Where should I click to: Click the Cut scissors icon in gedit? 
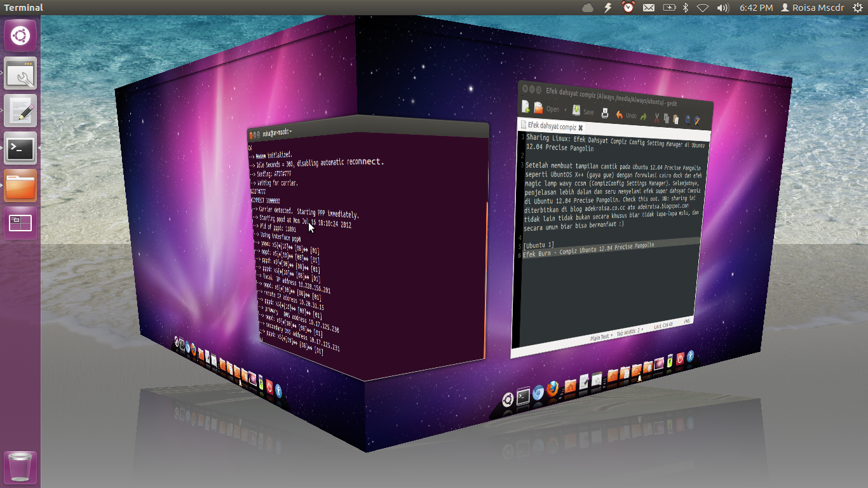[x=657, y=118]
